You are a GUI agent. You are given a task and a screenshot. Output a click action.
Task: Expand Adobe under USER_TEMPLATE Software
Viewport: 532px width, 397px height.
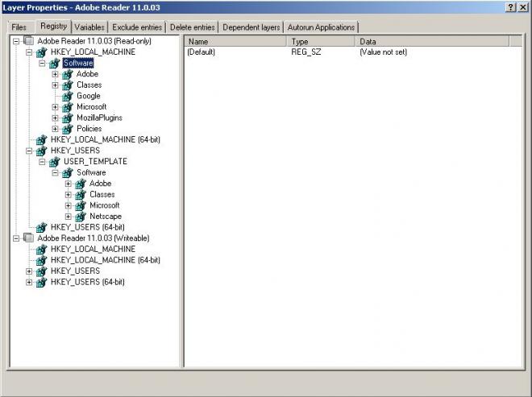[68, 184]
